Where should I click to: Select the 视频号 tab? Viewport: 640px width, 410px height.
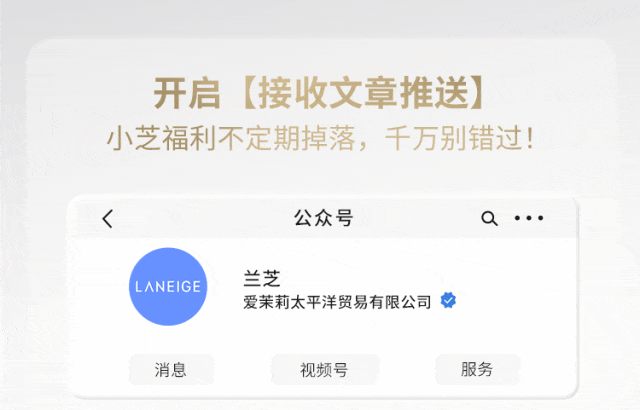coord(325,370)
